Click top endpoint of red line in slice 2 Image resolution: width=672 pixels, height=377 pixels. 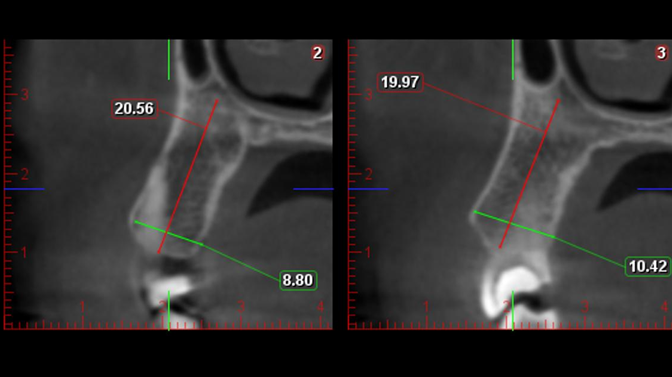click(x=217, y=101)
